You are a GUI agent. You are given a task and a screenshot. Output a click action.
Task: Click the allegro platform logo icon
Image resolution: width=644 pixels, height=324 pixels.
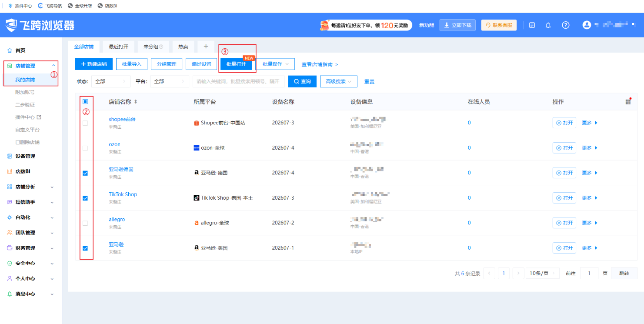(x=197, y=223)
